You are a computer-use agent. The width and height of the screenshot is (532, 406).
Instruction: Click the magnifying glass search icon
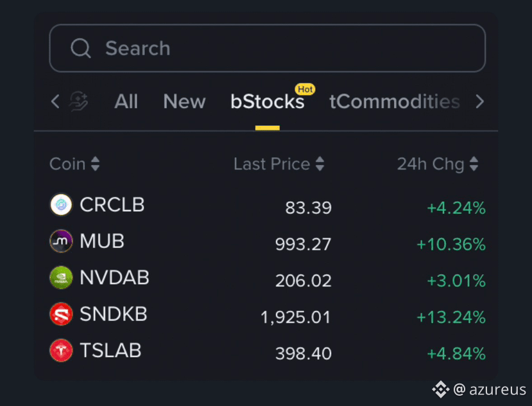click(81, 48)
